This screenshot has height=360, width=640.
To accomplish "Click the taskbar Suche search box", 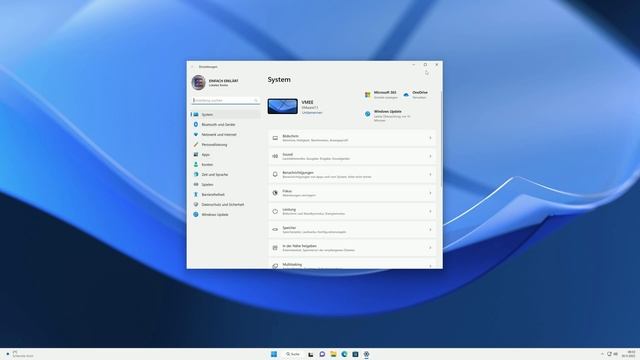I will (293, 354).
